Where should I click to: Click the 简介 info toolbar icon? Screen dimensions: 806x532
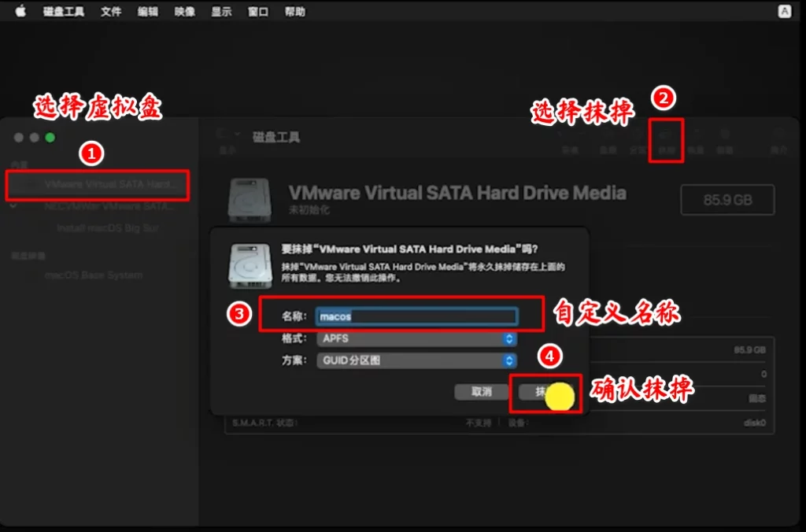[778, 141]
